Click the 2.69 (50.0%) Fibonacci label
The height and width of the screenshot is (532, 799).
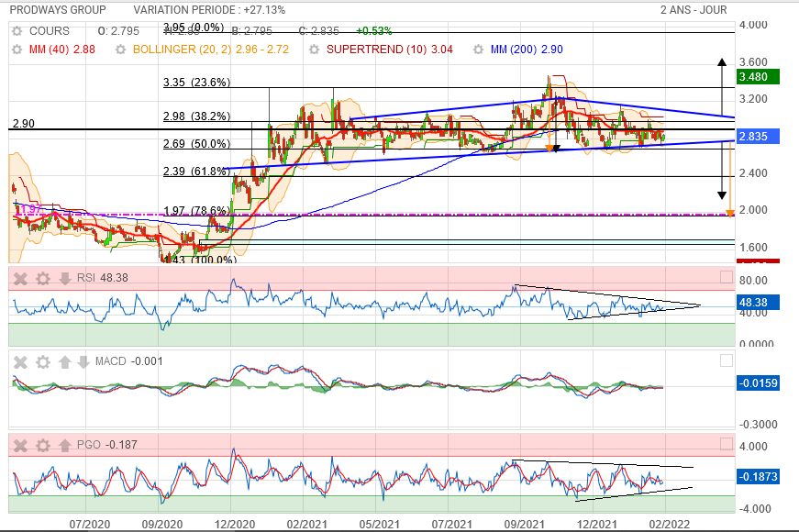coord(196,144)
